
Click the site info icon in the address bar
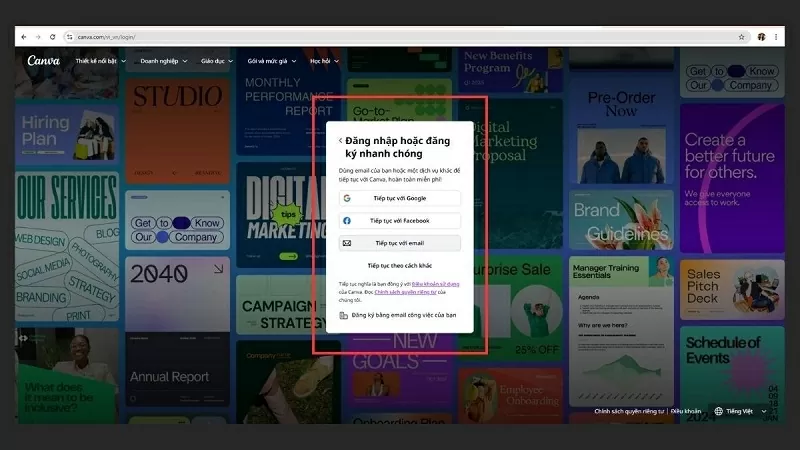point(69,37)
